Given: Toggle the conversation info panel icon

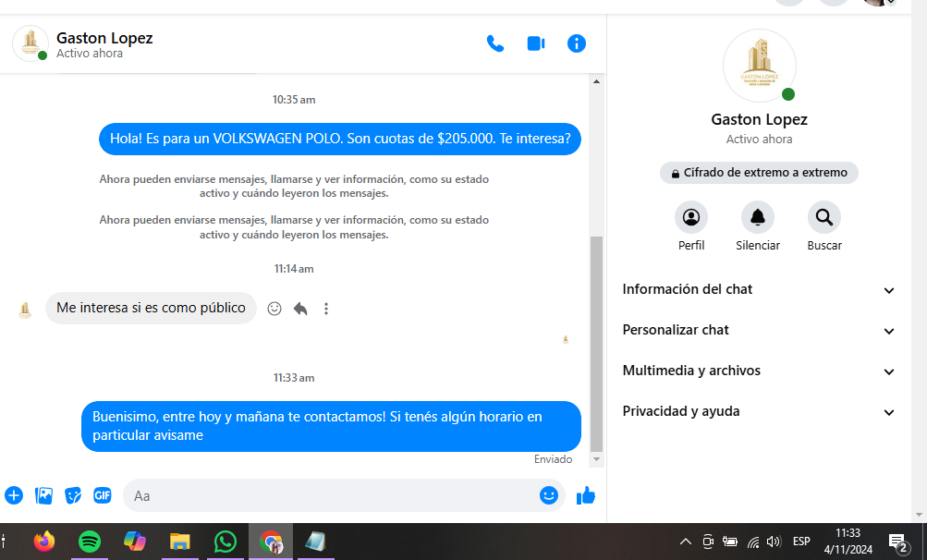Looking at the screenshot, I should (577, 43).
